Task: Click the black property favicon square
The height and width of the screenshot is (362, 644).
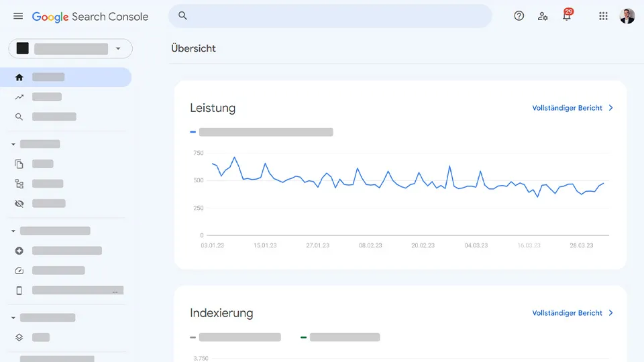Action: pyautogui.click(x=23, y=48)
